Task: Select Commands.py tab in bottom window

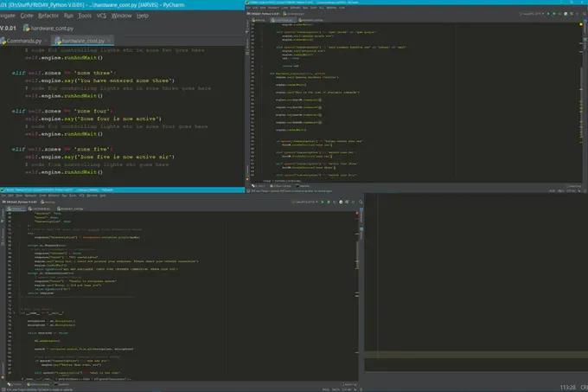Action: (40, 209)
